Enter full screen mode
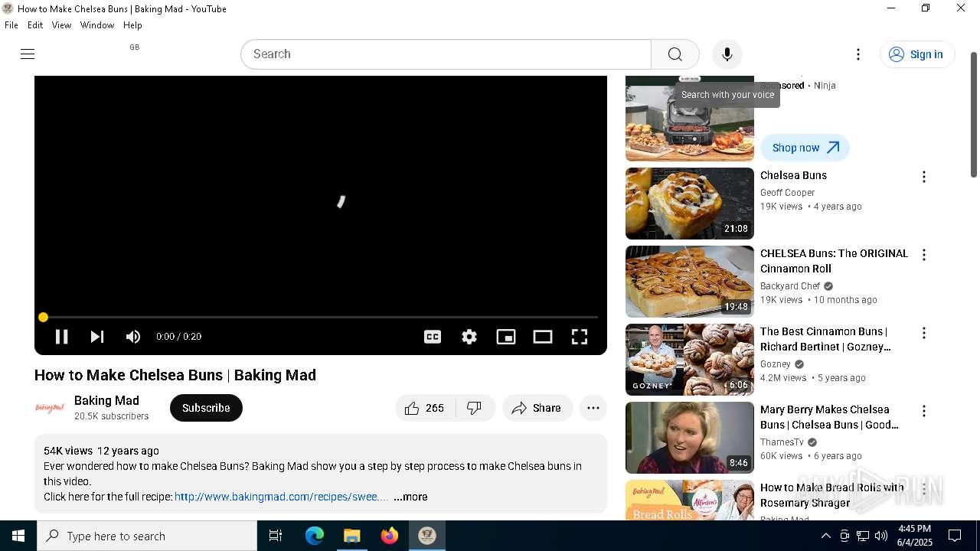Viewport: 980px width, 551px height. (x=580, y=337)
